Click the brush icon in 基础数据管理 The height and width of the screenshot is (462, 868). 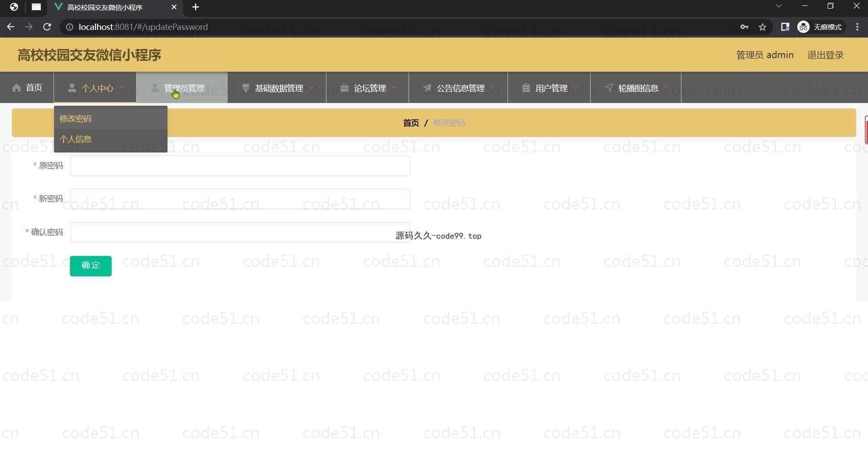tap(246, 88)
